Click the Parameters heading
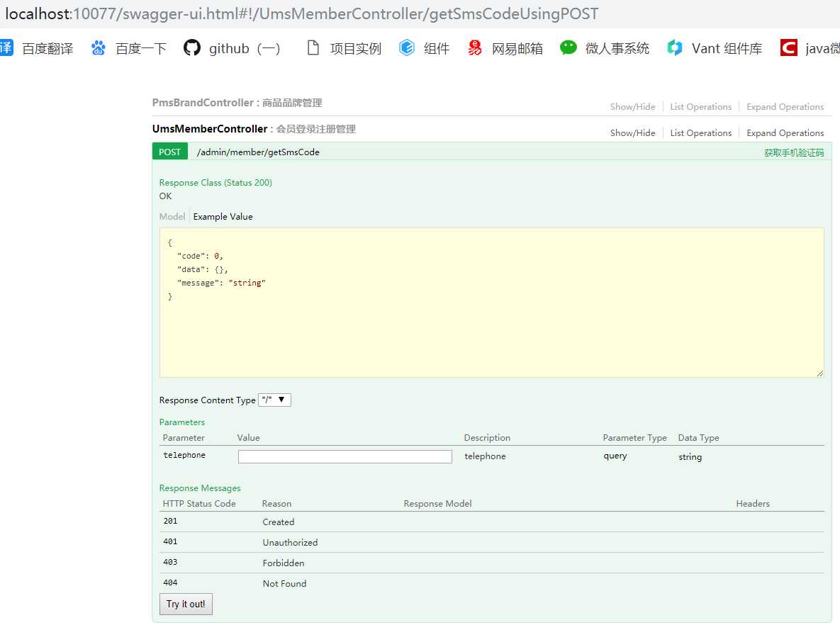840x625 pixels. coord(181,422)
